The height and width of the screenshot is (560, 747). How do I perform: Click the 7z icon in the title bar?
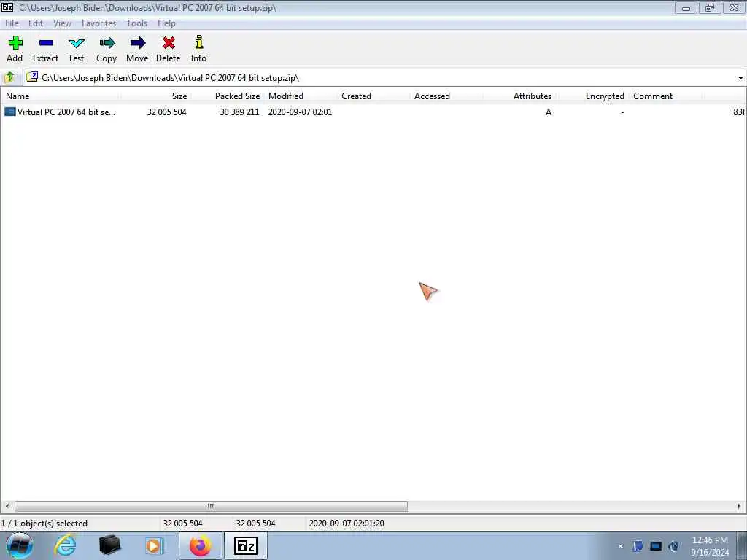tap(7, 7)
